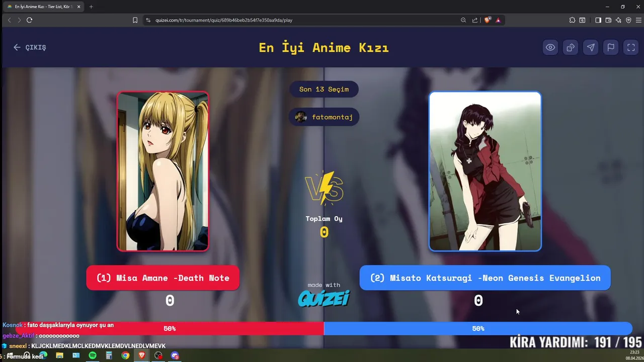The image size is (644, 362).
Task: Click the blue 50% vote bar
Action: (x=478, y=328)
